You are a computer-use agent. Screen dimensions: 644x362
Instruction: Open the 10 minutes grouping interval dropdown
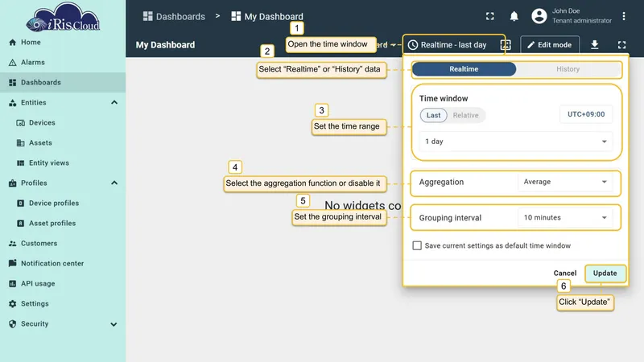click(565, 217)
